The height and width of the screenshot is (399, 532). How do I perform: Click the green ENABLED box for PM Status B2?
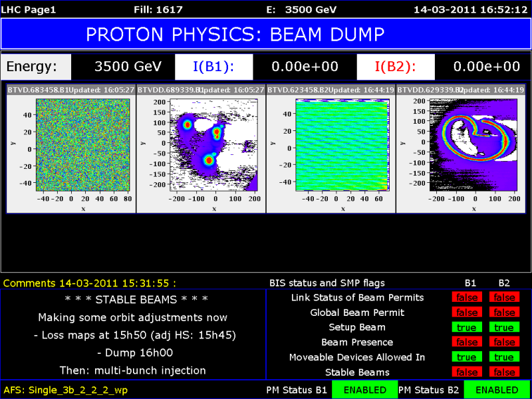(x=497, y=390)
